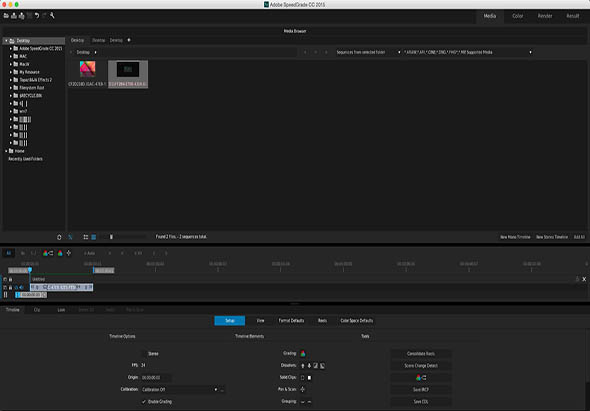Screen dimensions: 590x411
Task: Click first Grouping icon
Action: click(x=303, y=402)
